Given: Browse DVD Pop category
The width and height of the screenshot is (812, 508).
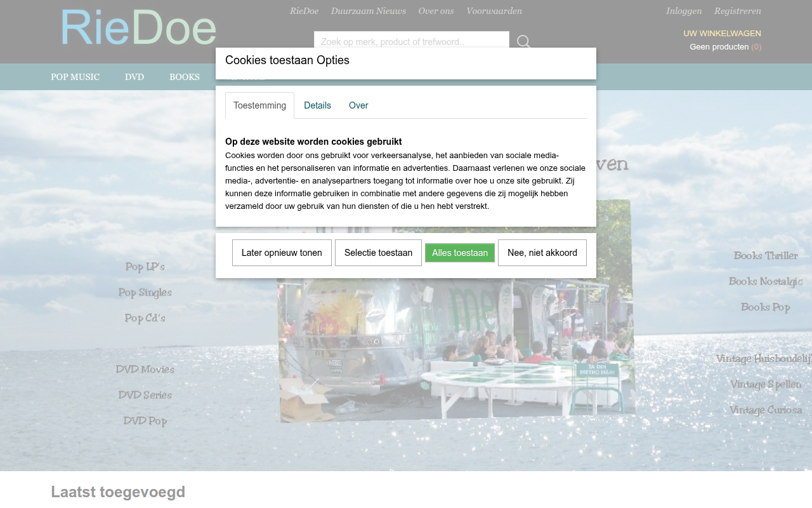Looking at the screenshot, I should [145, 420].
